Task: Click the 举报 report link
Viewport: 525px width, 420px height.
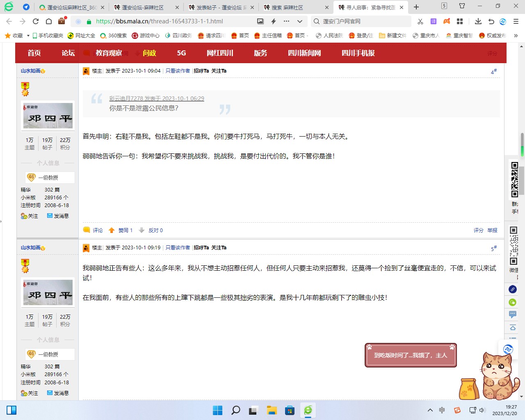Action: pyautogui.click(x=492, y=231)
